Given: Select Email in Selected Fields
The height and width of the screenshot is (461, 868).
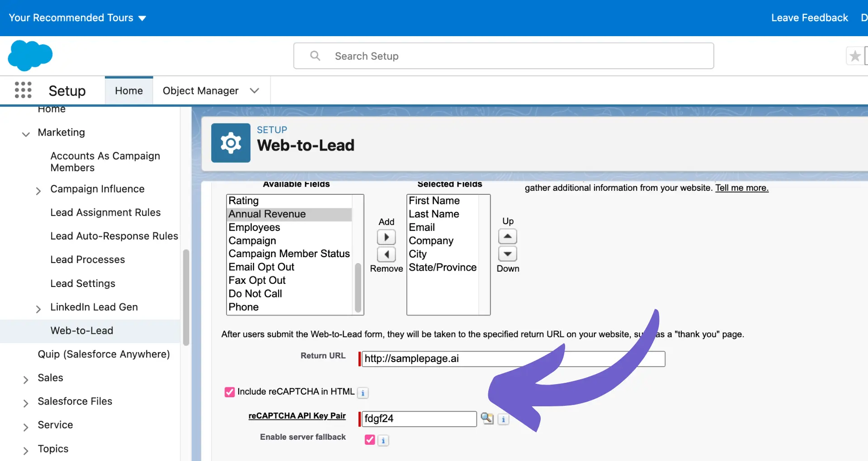Looking at the screenshot, I should click(x=443, y=227).
